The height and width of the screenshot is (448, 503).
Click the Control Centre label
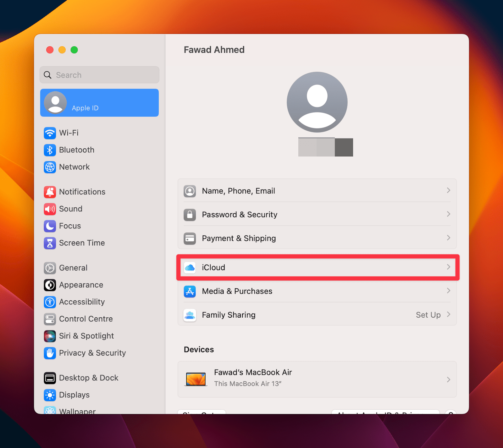coord(86,319)
